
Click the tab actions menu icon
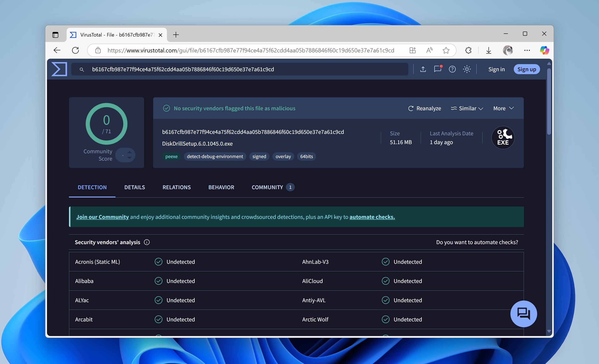pos(55,35)
